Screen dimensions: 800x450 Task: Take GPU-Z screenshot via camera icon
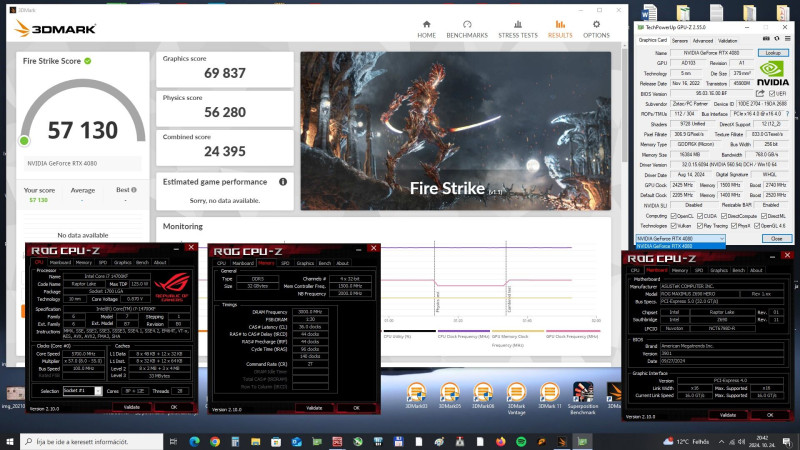(766, 39)
